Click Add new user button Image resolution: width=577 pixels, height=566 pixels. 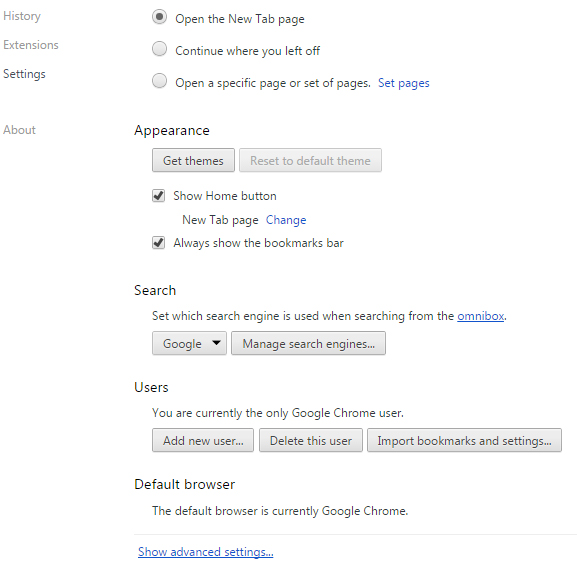(203, 440)
